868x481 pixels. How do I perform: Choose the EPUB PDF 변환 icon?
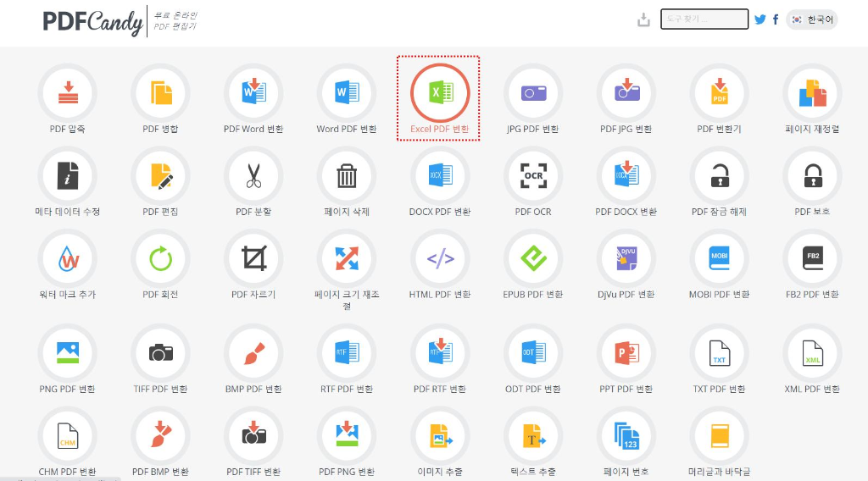click(533, 258)
